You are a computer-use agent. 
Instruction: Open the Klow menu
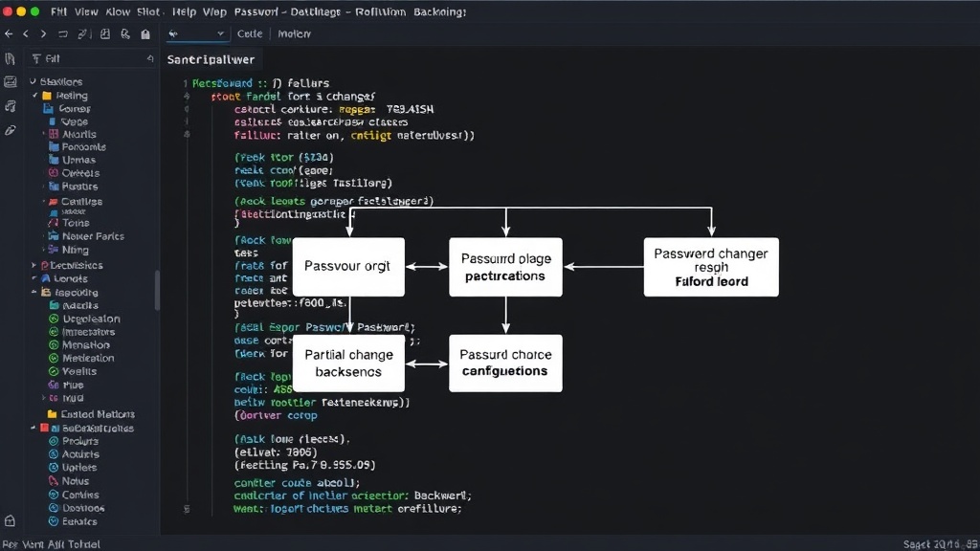click(x=118, y=11)
